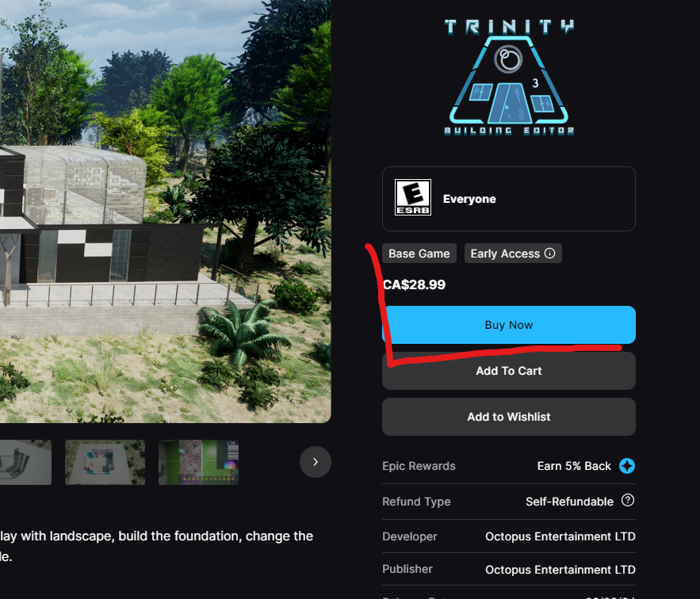Open the fenced platform screenshot thumbnail
The width and height of the screenshot is (700, 599).
105,463
